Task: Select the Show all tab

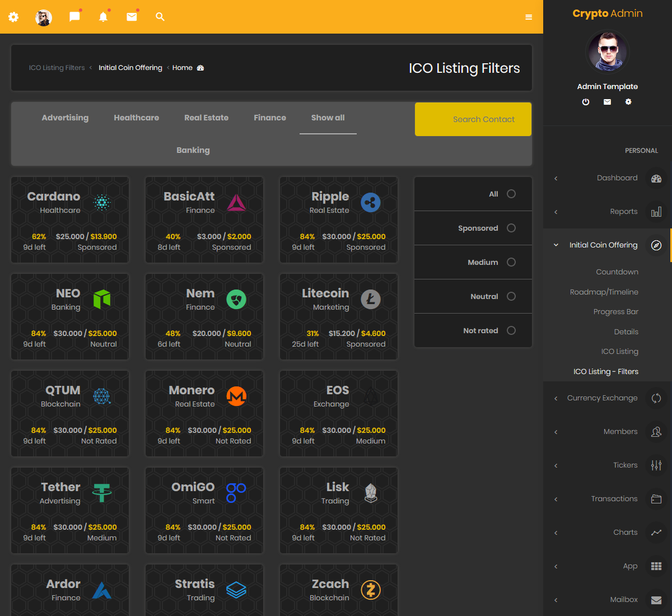Action: [x=328, y=118]
